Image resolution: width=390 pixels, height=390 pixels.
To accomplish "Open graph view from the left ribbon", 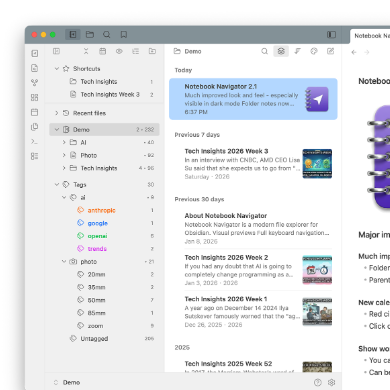I will [x=35, y=82].
